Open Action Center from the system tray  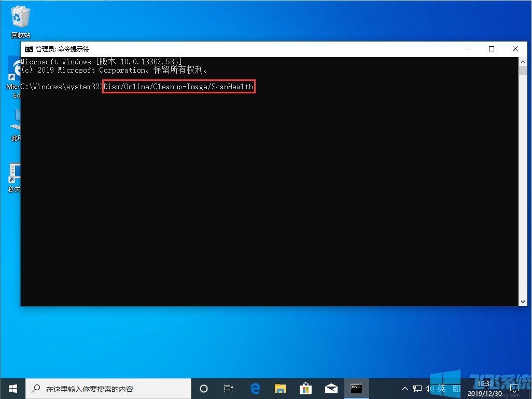(x=514, y=388)
